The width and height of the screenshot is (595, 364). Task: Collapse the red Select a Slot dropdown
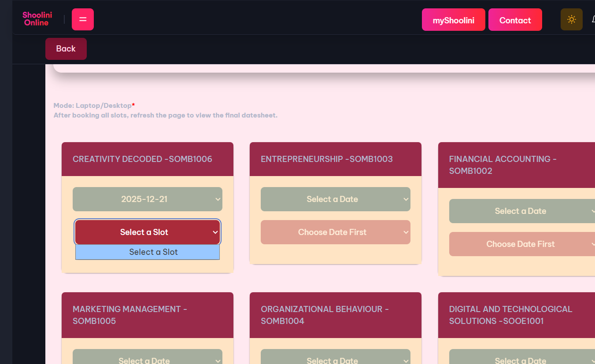pyautogui.click(x=148, y=232)
